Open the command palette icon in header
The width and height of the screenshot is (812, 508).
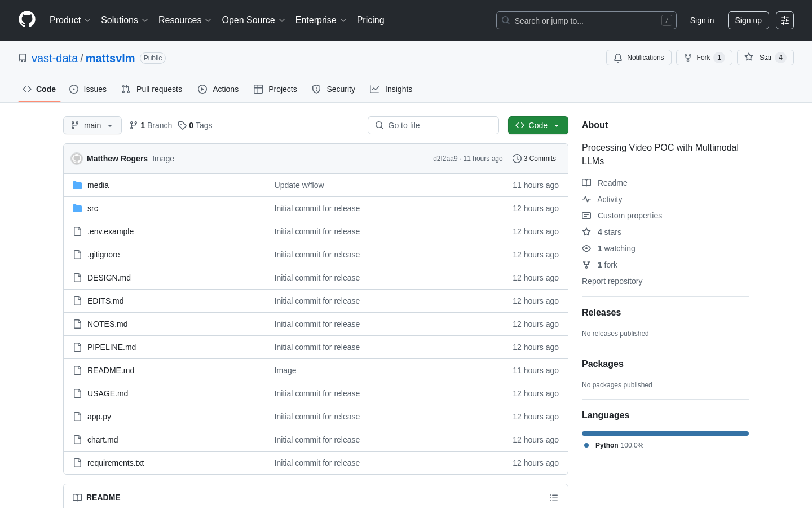tap(785, 20)
